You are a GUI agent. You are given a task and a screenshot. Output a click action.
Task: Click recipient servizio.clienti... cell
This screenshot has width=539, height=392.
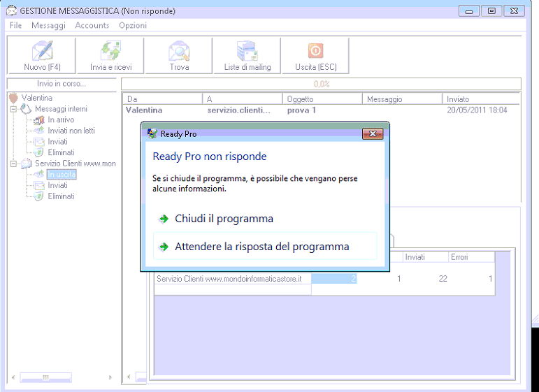pos(239,110)
